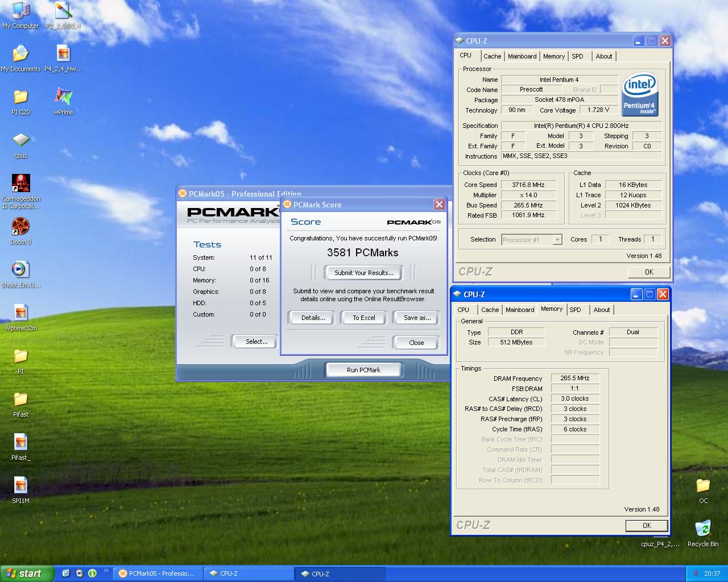Click Submit Your Results button
Image resolution: width=728 pixels, height=582 pixels.
coord(363,273)
